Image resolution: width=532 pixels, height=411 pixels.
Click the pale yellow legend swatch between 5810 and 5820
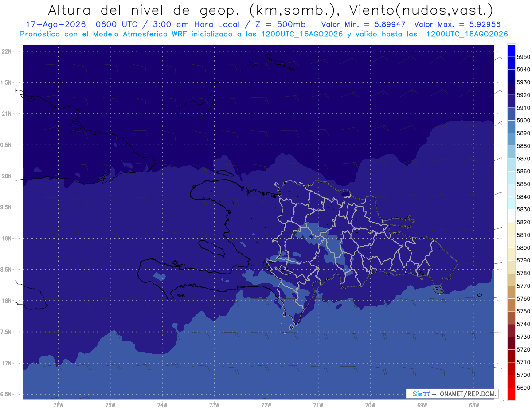coord(511,228)
